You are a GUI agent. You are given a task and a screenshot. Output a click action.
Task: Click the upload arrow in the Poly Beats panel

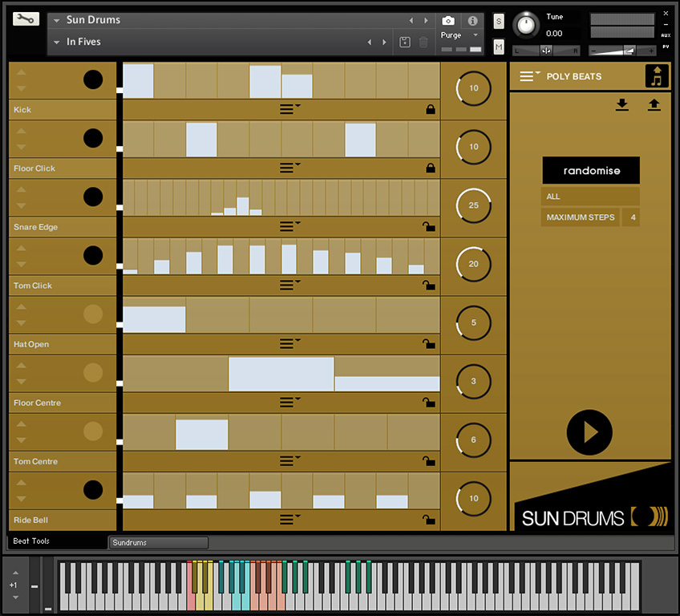pos(654,104)
